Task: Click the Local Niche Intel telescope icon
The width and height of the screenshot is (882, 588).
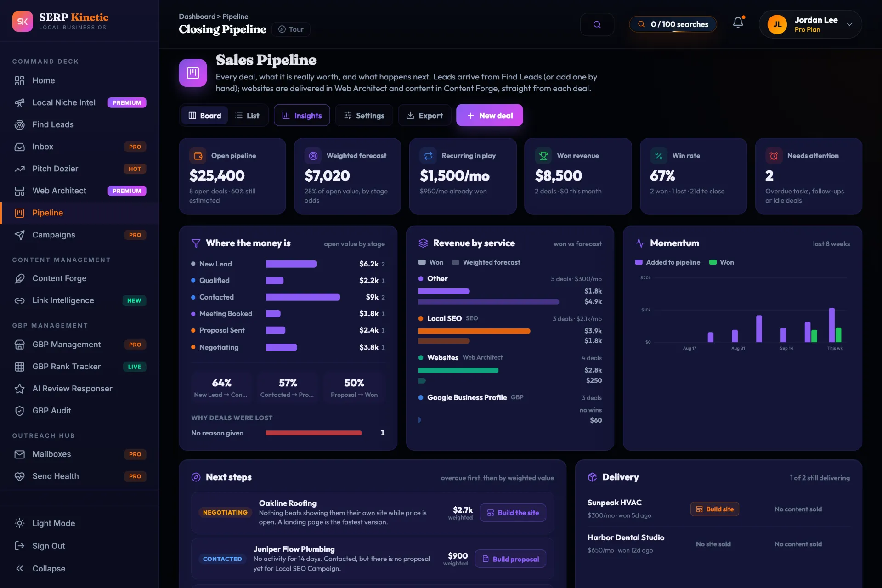Action: click(x=19, y=103)
